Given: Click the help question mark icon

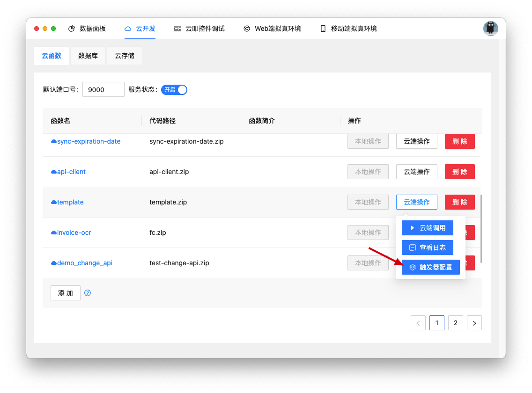Looking at the screenshot, I should click(88, 293).
